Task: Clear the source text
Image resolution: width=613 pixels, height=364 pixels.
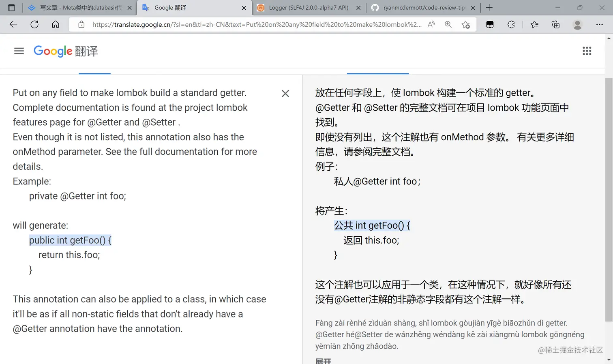Action: click(285, 94)
